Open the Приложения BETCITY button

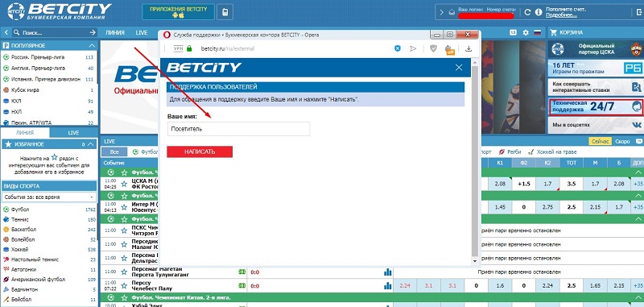pyautogui.click(x=179, y=12)
